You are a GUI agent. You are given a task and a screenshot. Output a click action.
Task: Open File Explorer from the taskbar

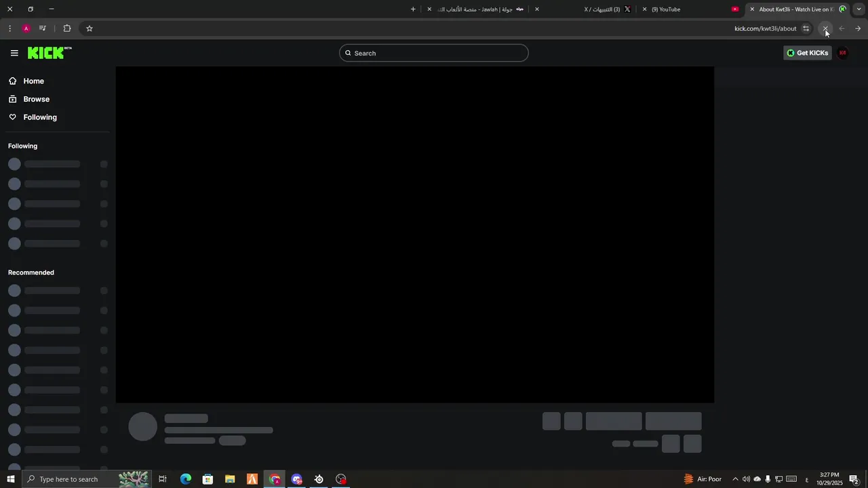tap(230, 479)
